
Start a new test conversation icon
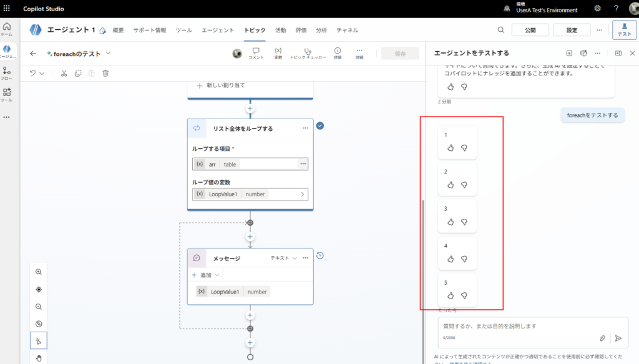tap(568, 54)
